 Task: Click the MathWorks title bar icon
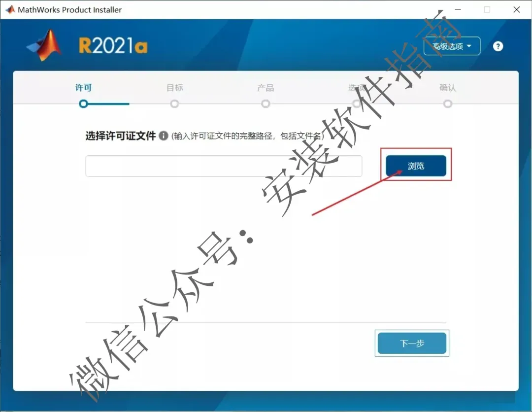(x=10, y=9)
